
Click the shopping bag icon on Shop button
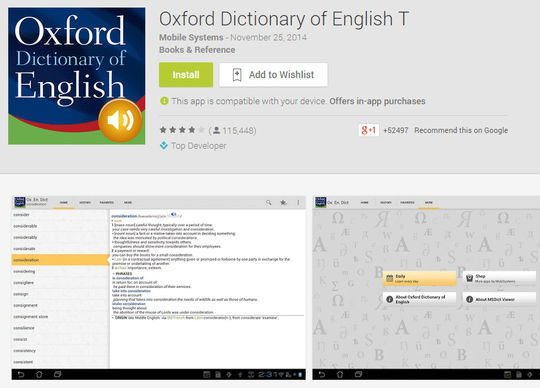click(x=469, y=278)
